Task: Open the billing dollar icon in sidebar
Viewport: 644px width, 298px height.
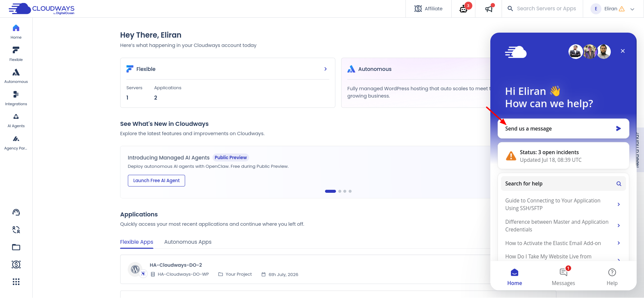Action: (16, 264)
